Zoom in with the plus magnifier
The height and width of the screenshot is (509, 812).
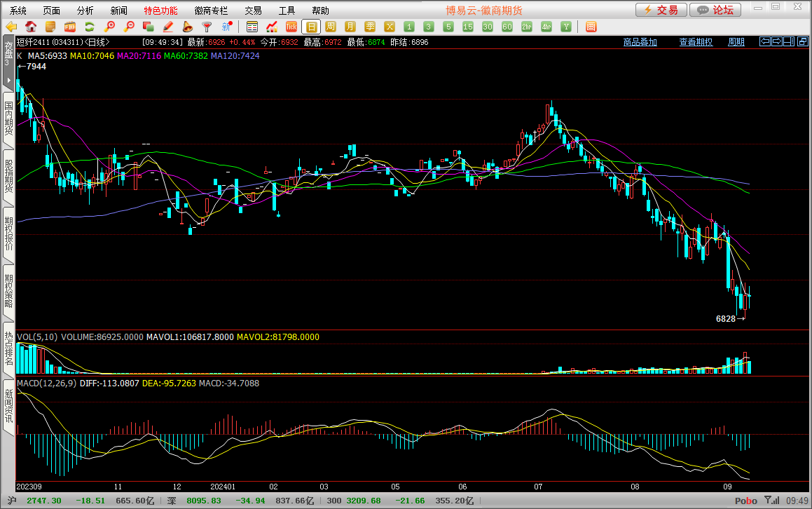point(109,27)
